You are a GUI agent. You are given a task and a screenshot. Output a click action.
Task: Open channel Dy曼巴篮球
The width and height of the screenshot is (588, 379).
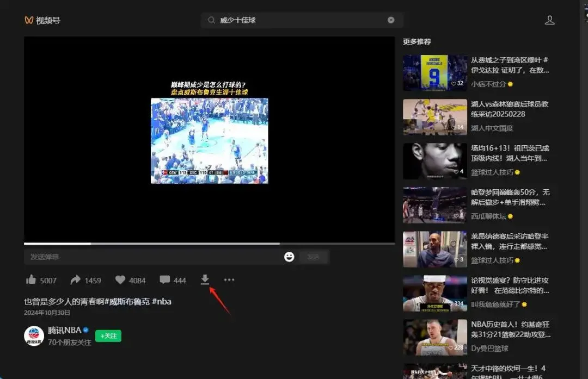click(x=489, y=349)
